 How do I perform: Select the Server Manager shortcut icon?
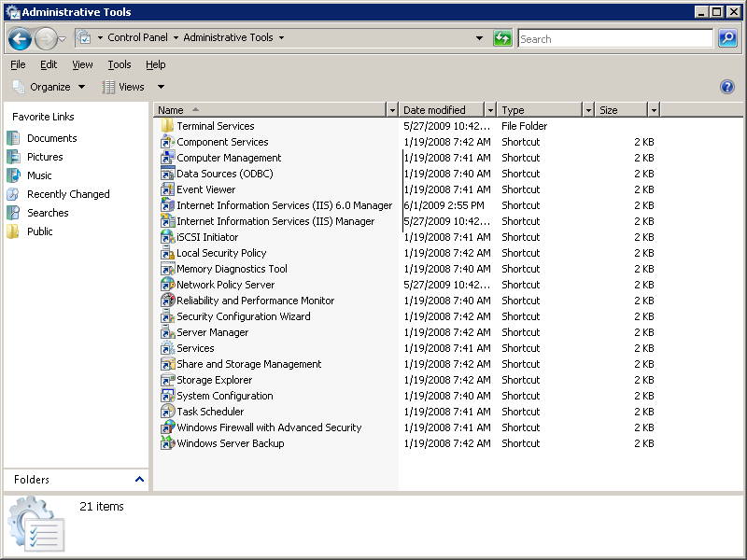click(x=168, y=332)
